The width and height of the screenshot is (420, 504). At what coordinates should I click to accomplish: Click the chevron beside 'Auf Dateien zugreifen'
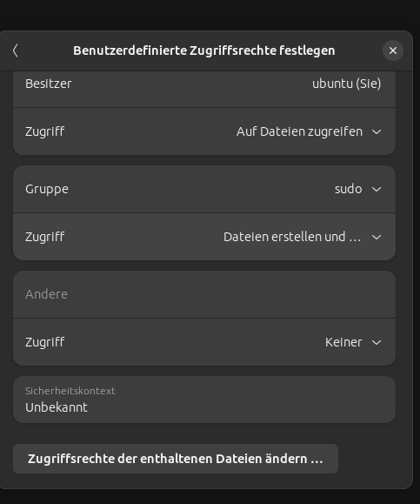click(377, 131)
